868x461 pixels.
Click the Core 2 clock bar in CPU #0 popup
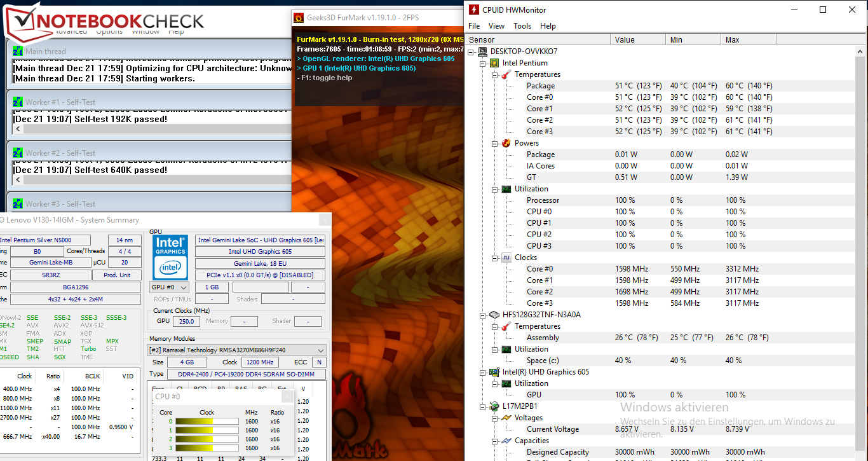click(207, 439)
